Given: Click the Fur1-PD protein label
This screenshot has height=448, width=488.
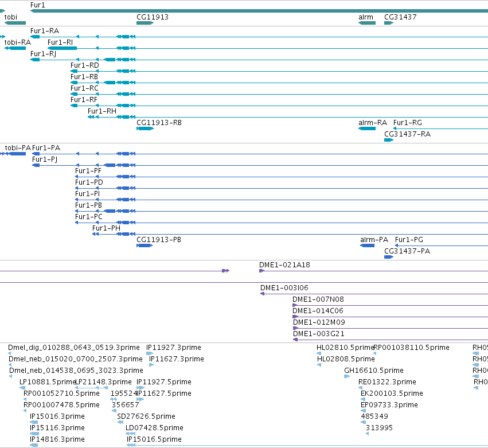Looking at the screenshot, I should pos(89,182).
